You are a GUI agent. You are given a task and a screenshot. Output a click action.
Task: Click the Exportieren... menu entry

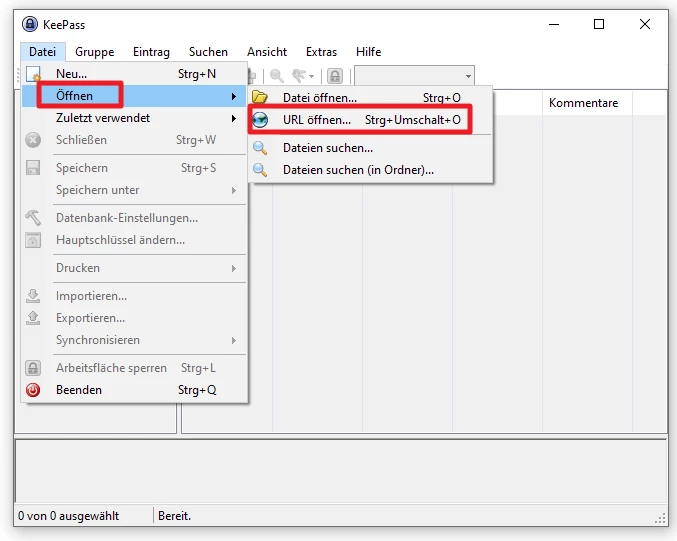[134, 318]
